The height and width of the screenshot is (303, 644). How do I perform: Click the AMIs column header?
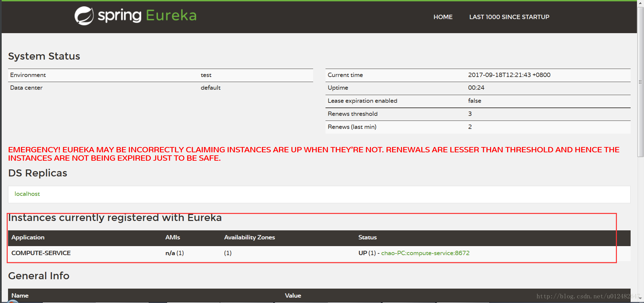tap(173, 237)
